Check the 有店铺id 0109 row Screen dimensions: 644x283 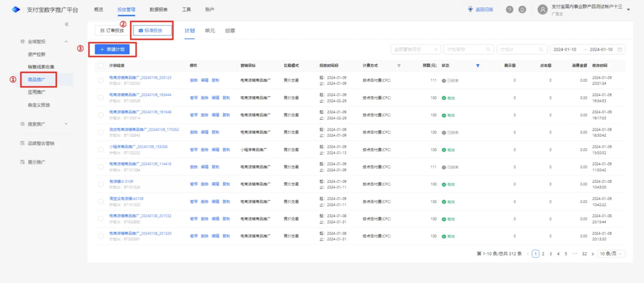[x=101, y=184]
